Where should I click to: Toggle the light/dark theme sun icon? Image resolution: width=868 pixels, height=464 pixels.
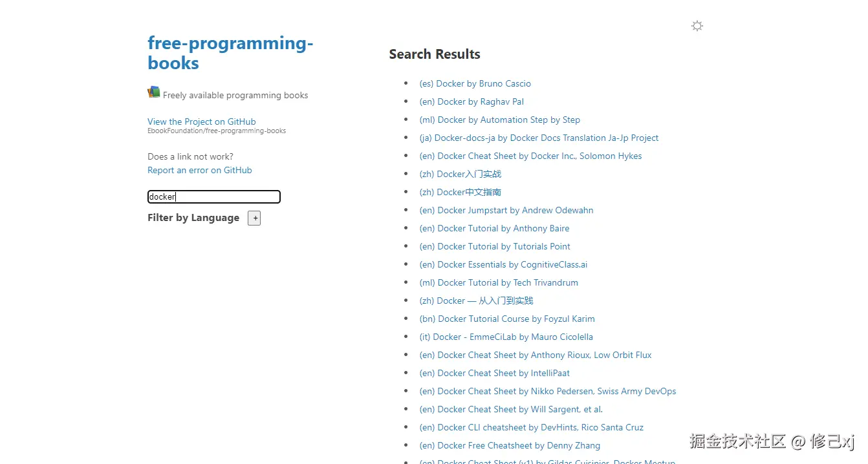coord(697,26)
